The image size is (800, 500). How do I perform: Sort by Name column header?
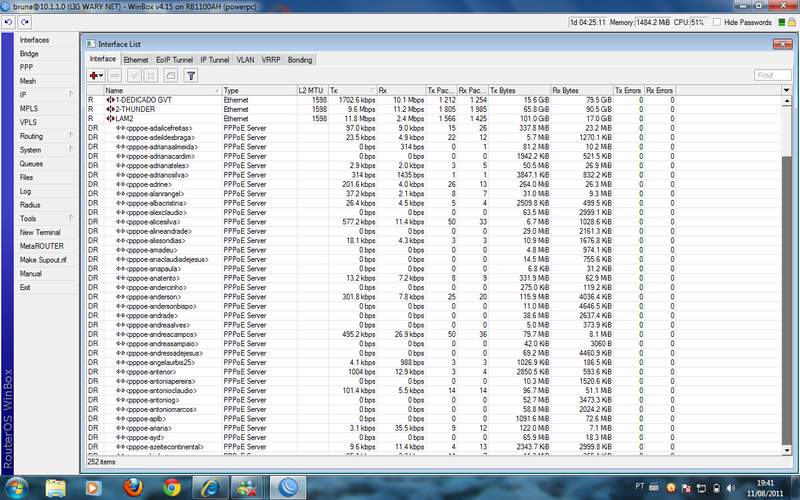(x=162, y=90)
